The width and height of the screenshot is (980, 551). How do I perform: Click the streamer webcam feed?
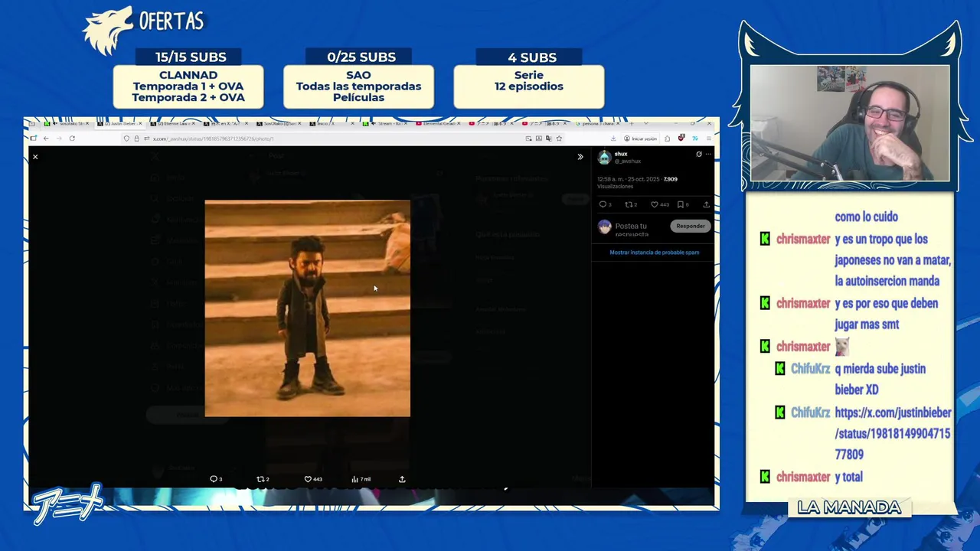(x=850, y=123)
